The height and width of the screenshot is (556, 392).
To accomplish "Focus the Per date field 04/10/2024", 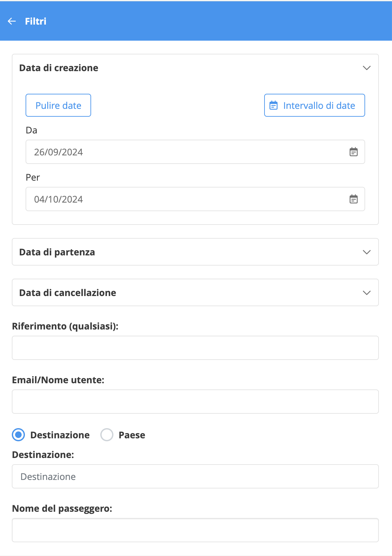I will (x=195, y=199).
